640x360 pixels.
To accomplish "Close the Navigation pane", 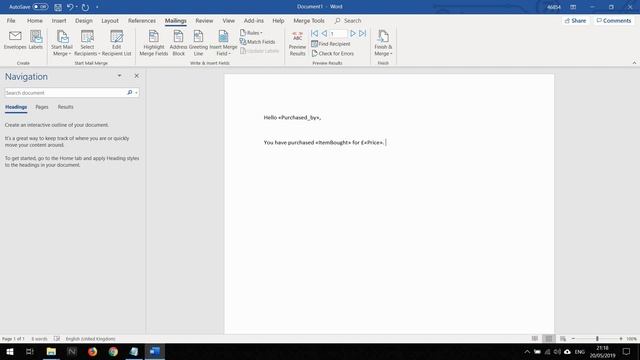I will (x=137, y=76).
